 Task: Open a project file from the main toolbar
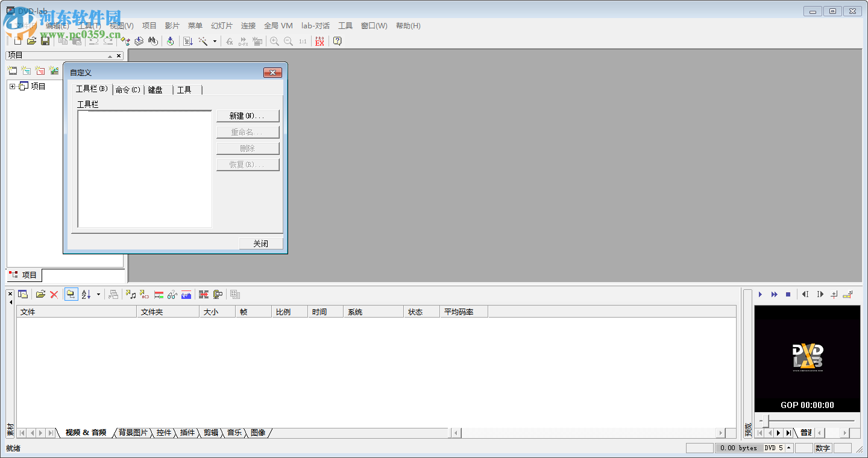(x=31, y=40)
